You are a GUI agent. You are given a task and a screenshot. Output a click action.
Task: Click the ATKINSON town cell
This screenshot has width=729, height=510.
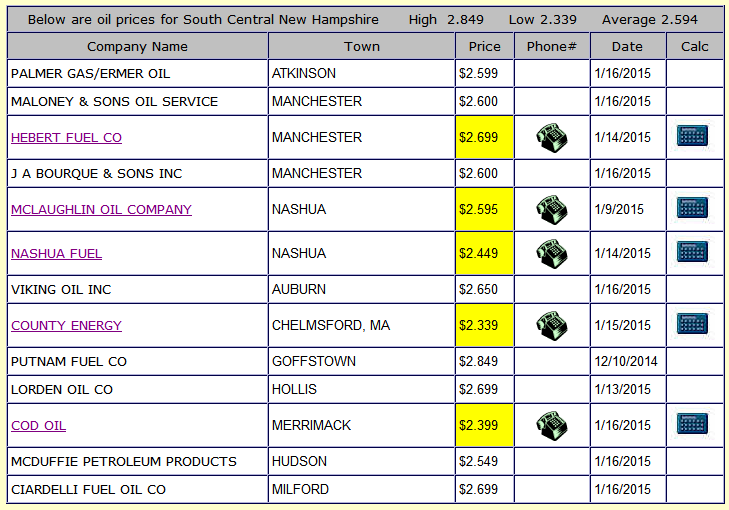(x=361, y=73)
